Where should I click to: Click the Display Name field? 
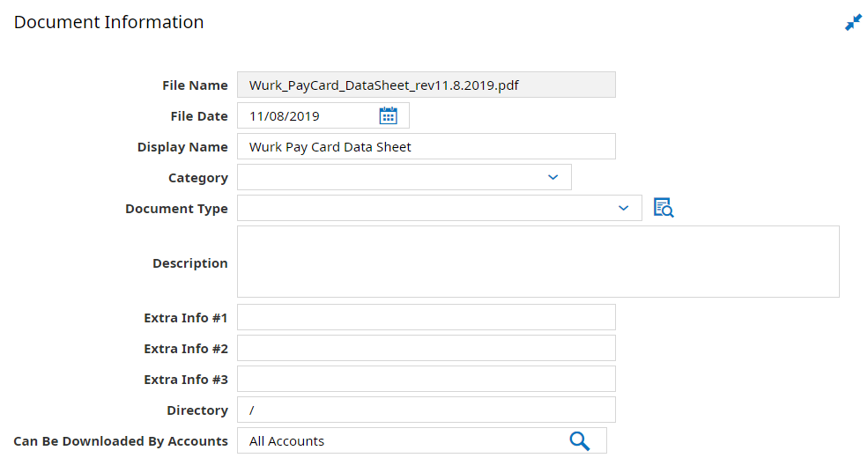[x=427, y=146]
